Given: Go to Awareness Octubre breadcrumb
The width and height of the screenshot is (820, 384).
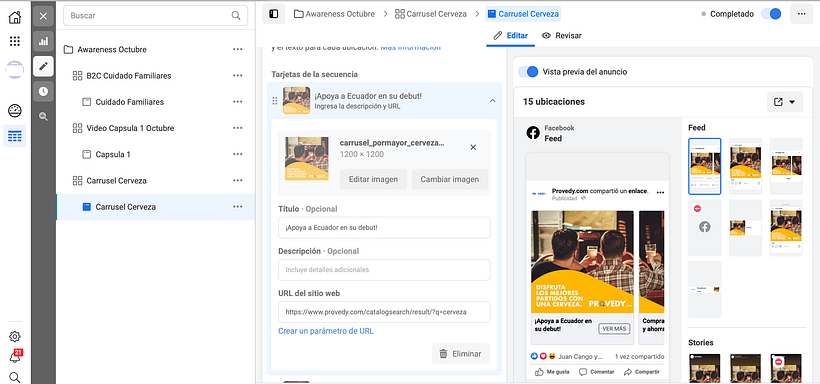Looking at the screenshot, I should click(334, 14).
